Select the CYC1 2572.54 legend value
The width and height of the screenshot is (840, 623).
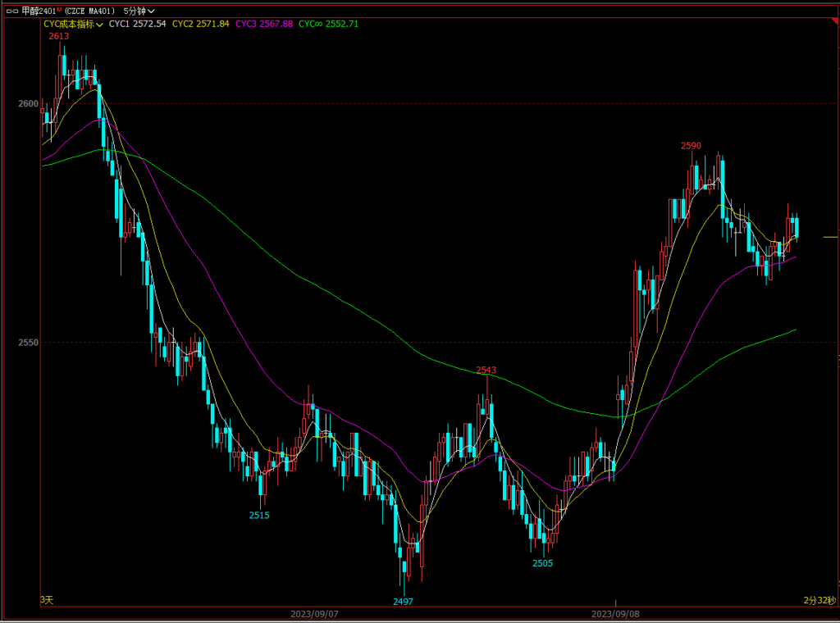[137, 24]
